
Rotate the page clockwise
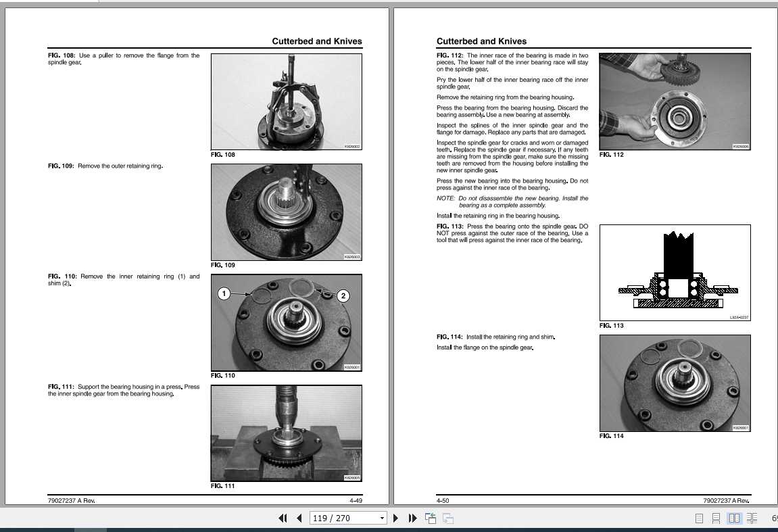coord(447,518)
